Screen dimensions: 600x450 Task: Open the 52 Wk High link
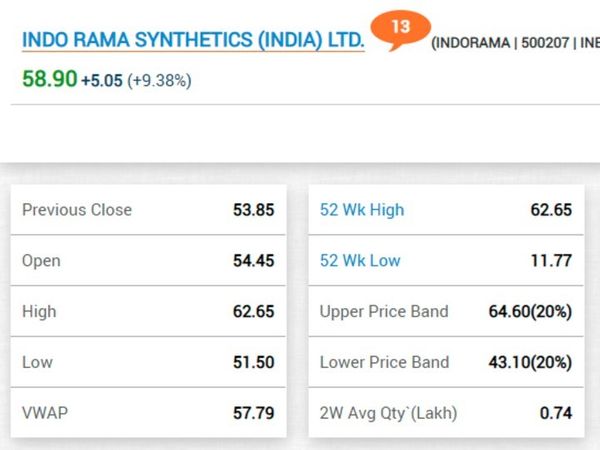pyautogui.click(x=362, y=210)
